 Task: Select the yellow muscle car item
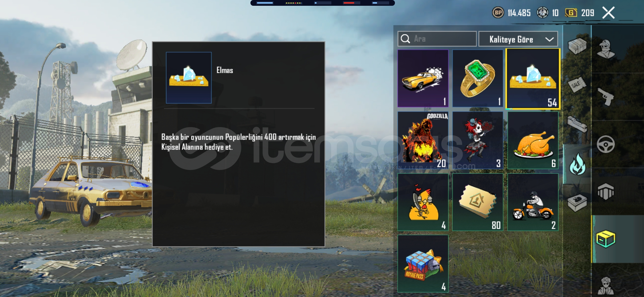click(x=423, y=78)
